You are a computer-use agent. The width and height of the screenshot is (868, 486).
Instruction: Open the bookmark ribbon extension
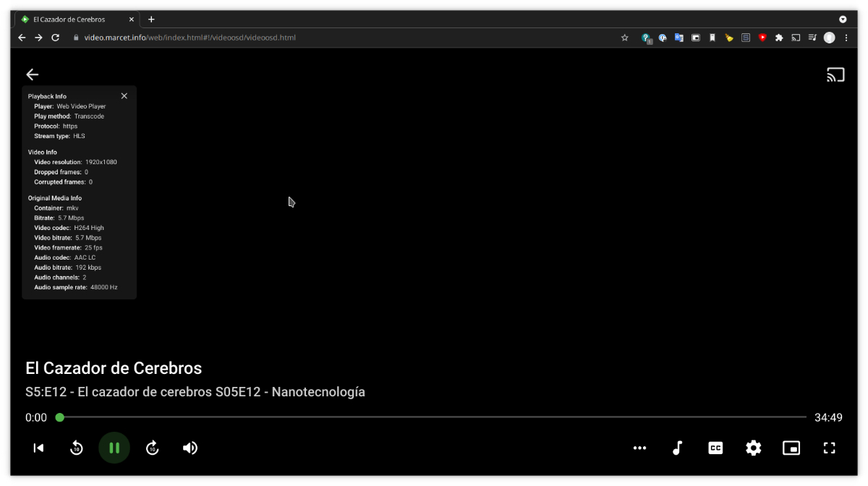click(712, 38)
